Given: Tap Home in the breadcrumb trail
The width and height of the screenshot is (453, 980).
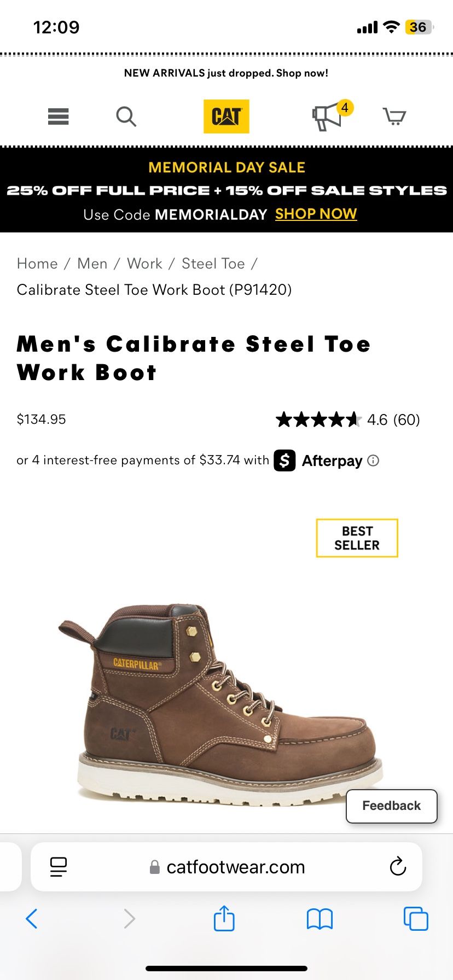Looking at the screenshot, I should 37,263.
